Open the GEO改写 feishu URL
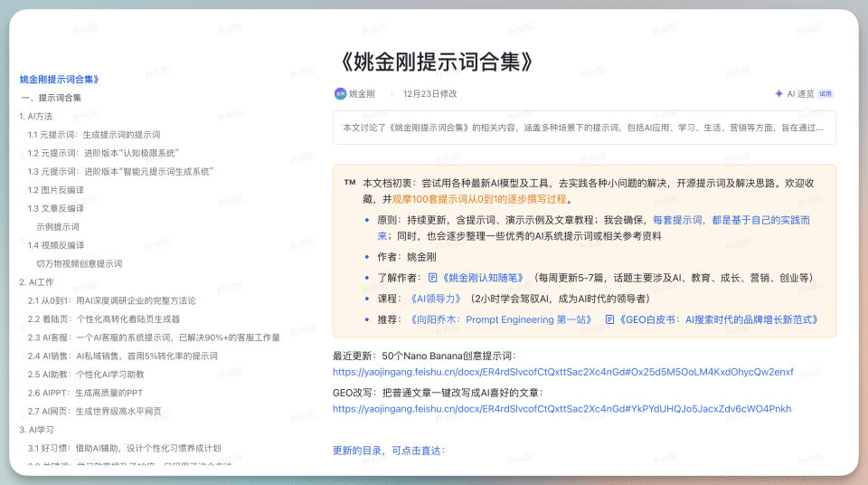This screenshot has width=868, height=485. [x=561, y=408]
